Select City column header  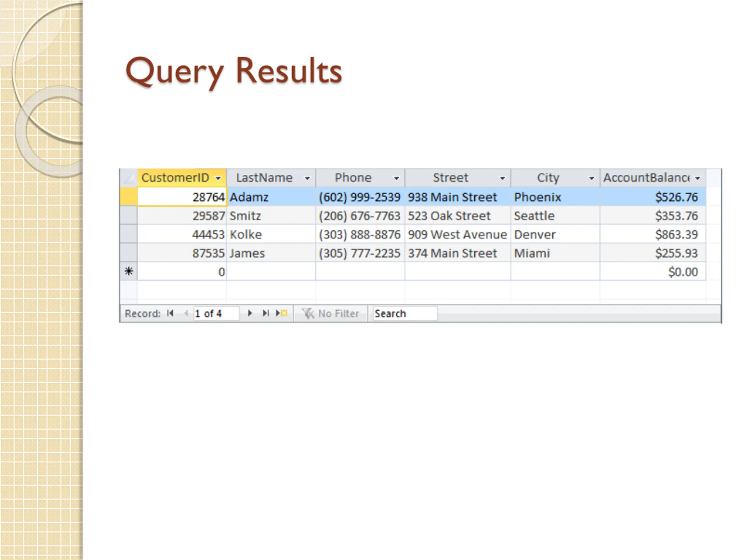556,178
